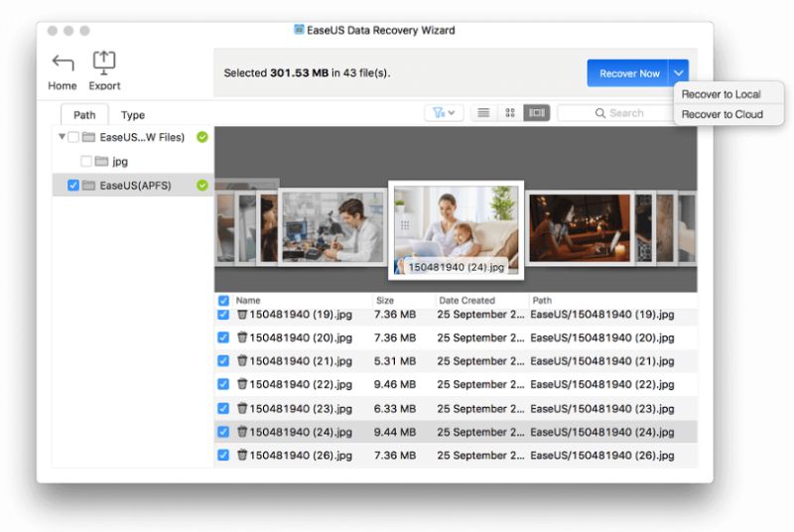The height and width of the screenshot is (532, 794).
Task: Click trash icon of 150481940 (21).jpg
Action: coord(242,360)
